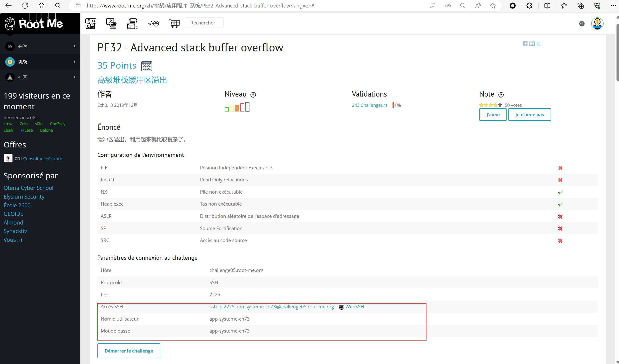
Task: Expand the 夺旗 sidebar menu
Action: [40, 46]
